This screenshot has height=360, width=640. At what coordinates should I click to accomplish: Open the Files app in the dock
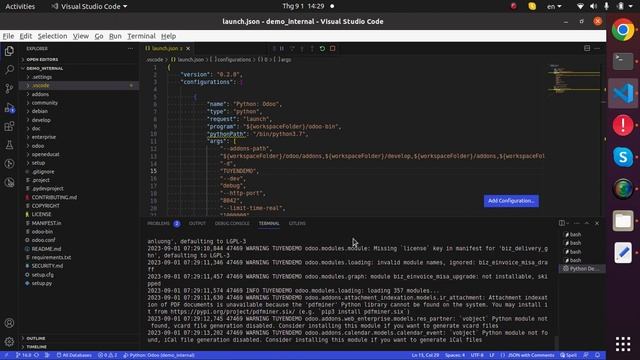coord(623,221)
